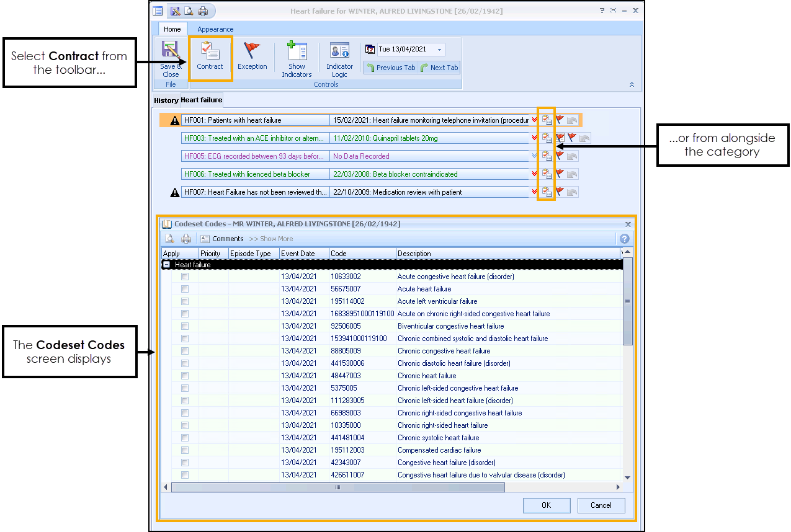Tick the Acute congestive heart failure checkbox

tap(185, 277)
